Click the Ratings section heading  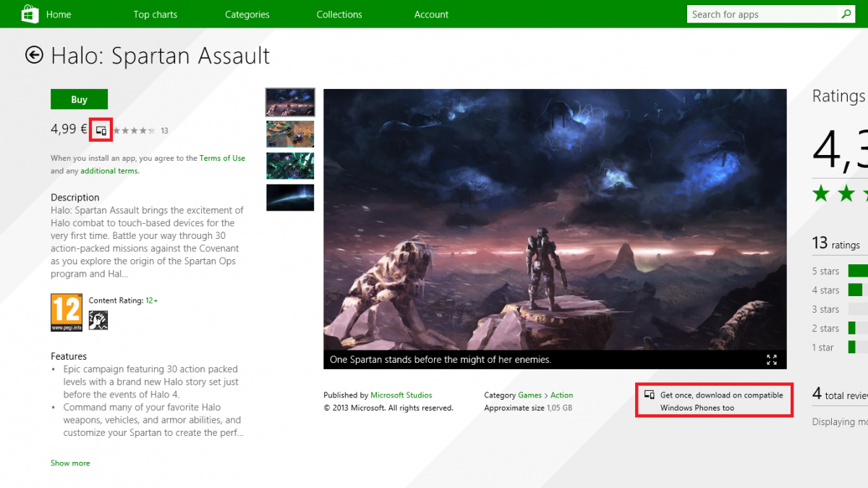(839, 96)
